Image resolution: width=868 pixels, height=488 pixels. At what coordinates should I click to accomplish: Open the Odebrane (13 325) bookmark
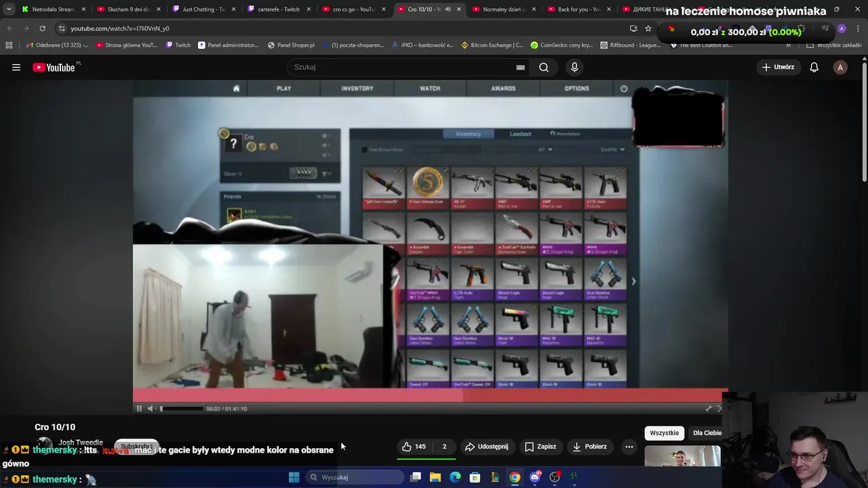tap(57, 45)
